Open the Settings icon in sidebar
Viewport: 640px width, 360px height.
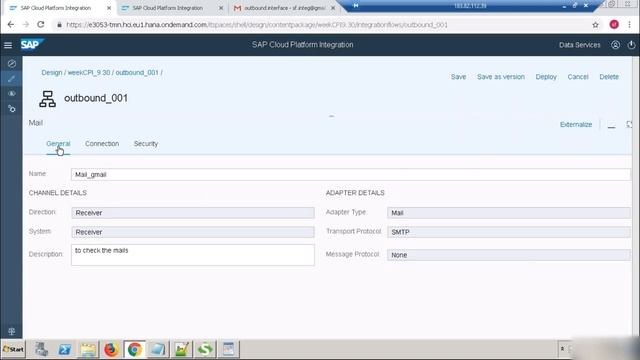[x=11, y=109]
